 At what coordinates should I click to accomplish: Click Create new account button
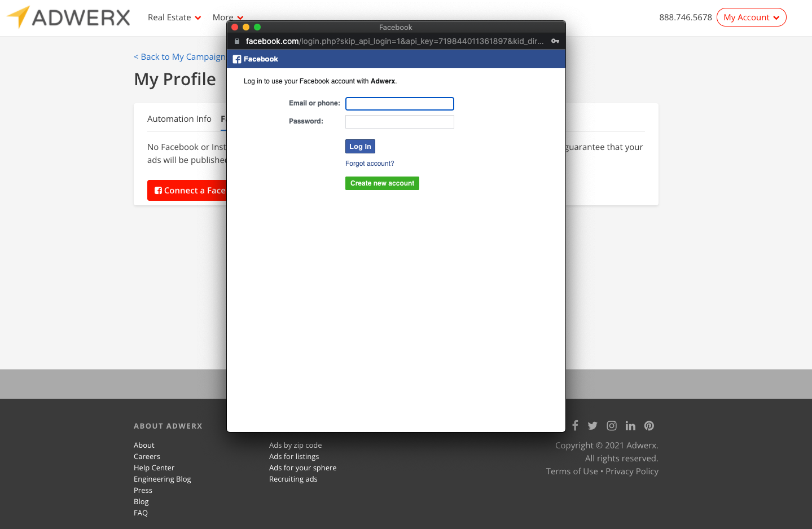pos(382,183)
